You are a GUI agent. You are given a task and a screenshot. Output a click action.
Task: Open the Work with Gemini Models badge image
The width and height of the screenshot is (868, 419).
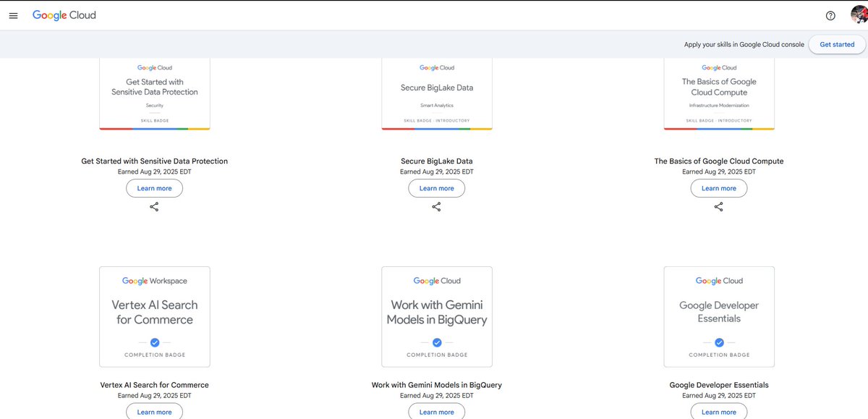pyautogui.click(x=437, y=317)
